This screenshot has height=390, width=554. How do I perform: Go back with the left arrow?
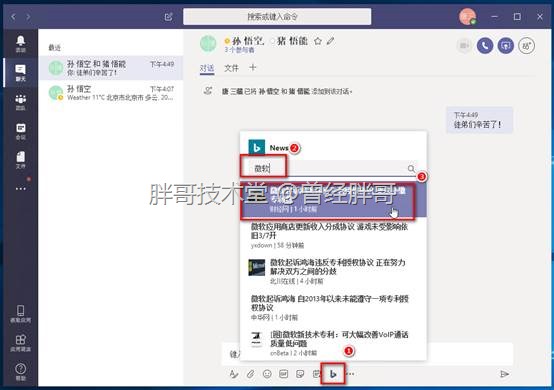click(13, 17)
